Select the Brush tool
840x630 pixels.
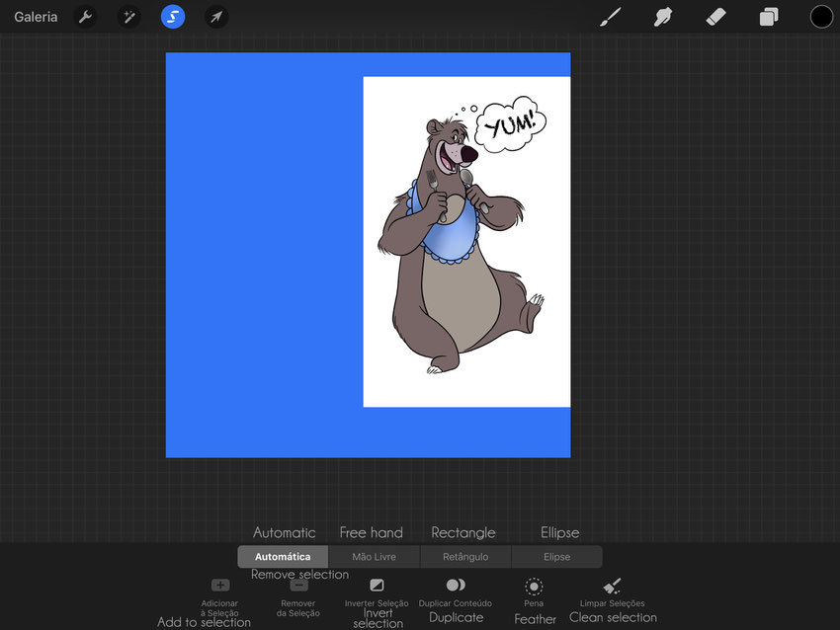pos(611,17)
